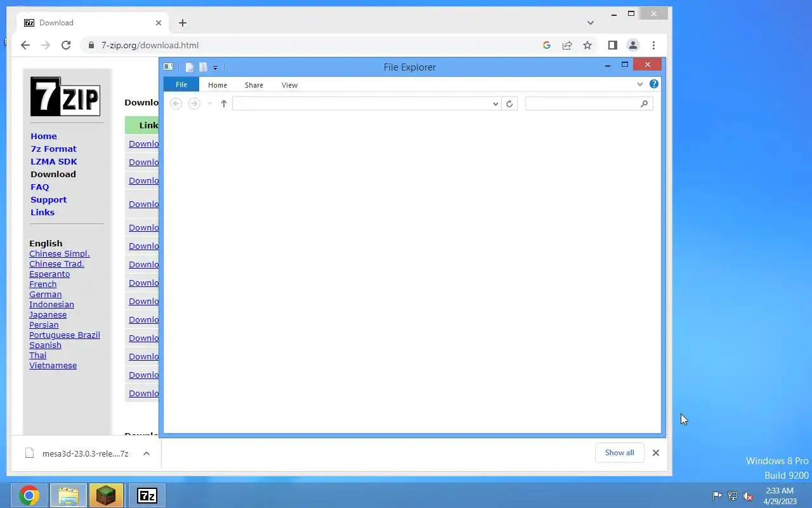Screen dimensions: 812x508
Task: Open the File tab in File Explorer
Action: (x=181, y=84)
